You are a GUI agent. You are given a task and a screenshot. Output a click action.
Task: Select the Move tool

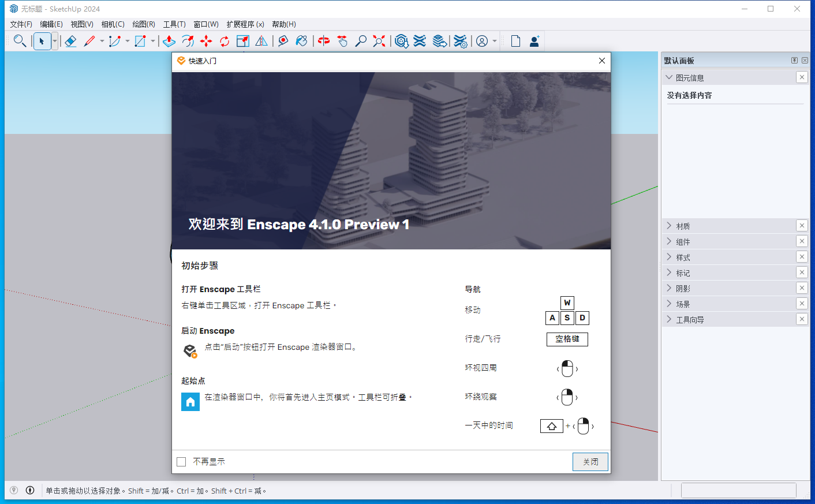tap(206, 41)
